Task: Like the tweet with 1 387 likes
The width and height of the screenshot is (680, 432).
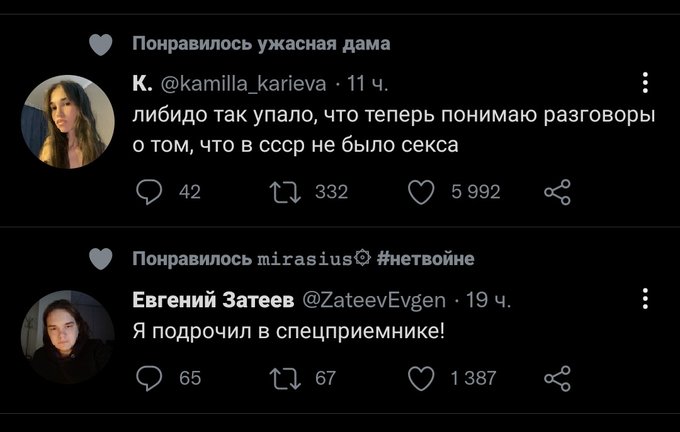Action: click(422, 377)
